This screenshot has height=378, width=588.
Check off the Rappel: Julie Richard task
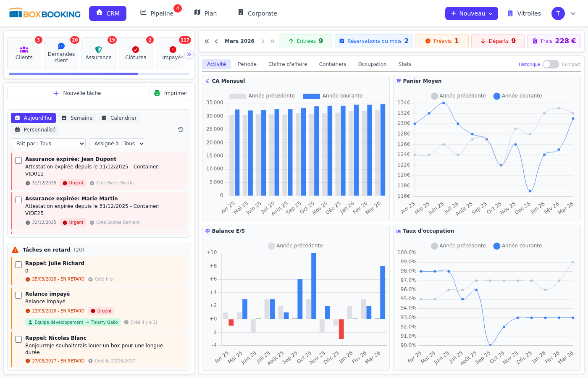point(18,264)
